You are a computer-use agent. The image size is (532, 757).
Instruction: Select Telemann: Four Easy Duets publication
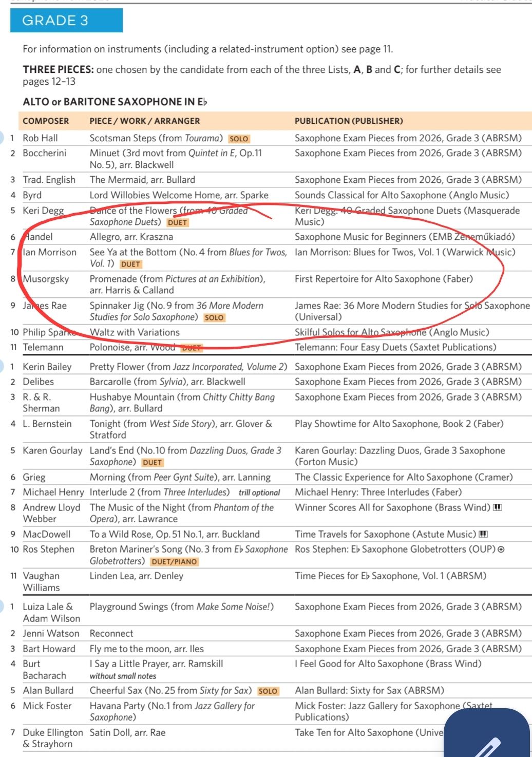(x=396, y=347)
